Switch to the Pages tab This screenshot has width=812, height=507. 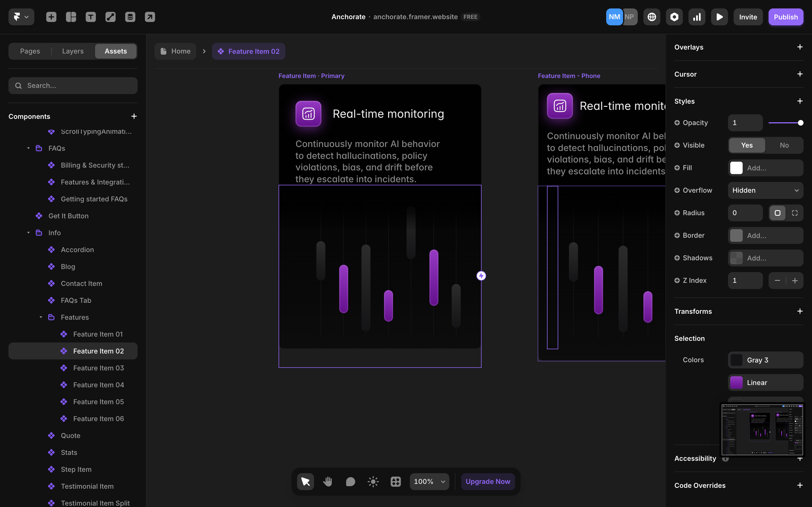[x=30, y=51]
